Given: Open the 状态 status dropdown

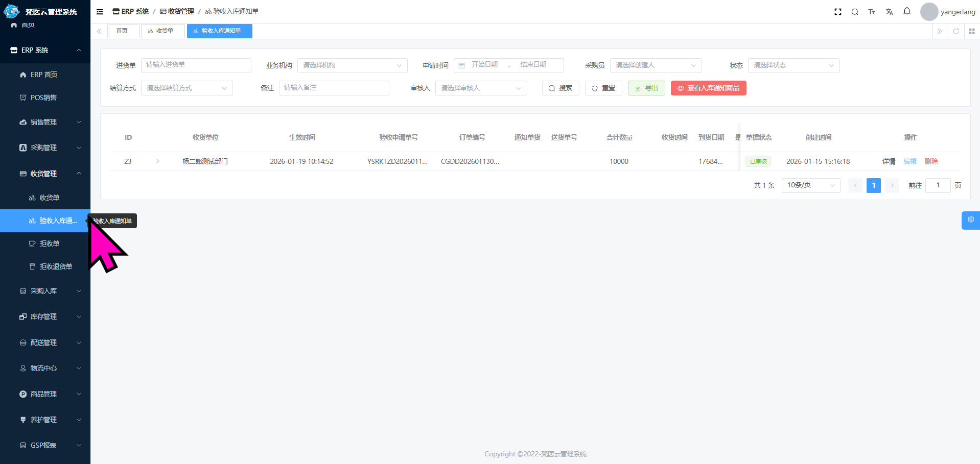Looking at the screenshot, I should [793, 65].
